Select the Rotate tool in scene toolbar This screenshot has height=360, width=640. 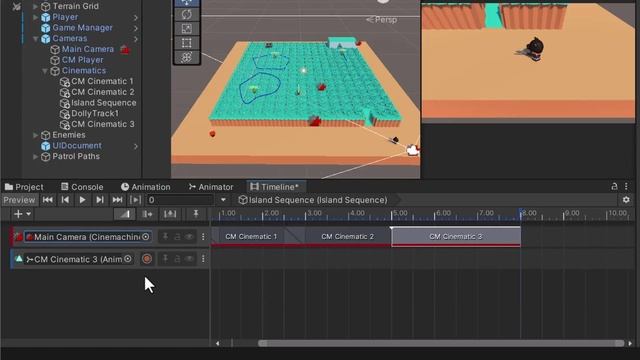(187, 14)
